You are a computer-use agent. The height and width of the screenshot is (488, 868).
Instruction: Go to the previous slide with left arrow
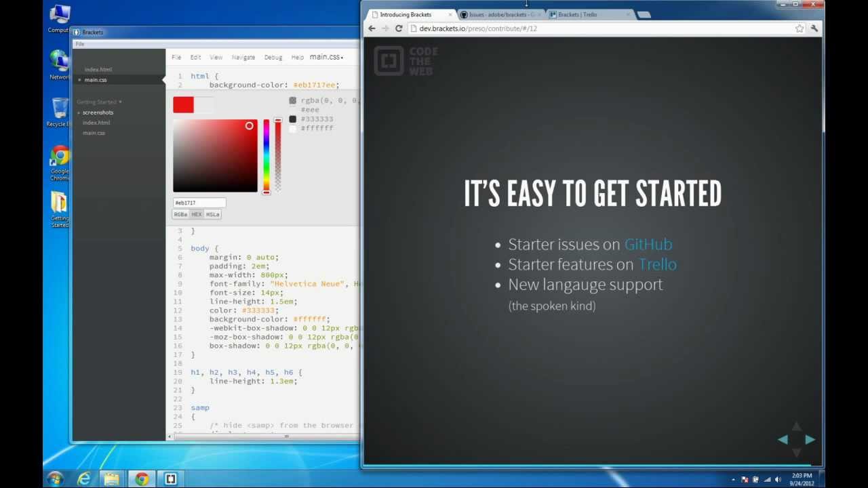783,439
